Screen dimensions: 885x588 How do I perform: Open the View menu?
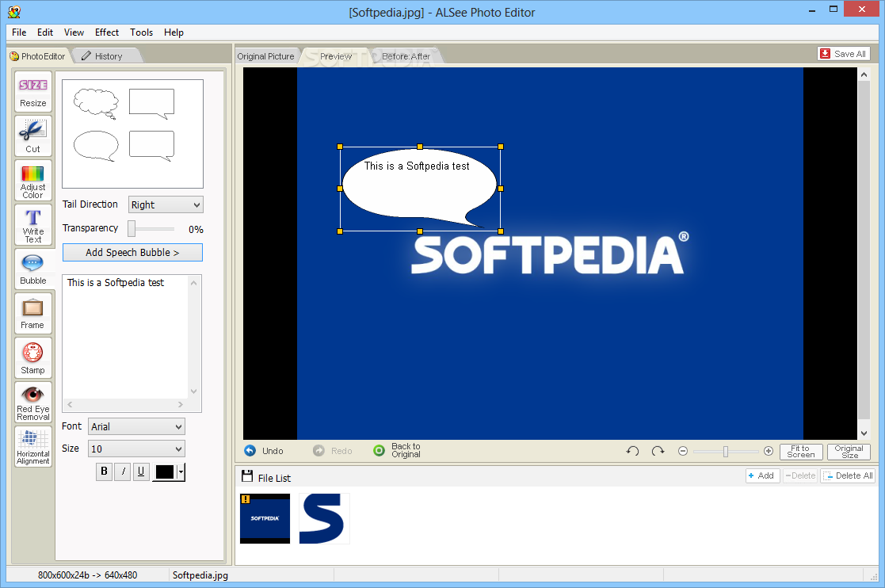coord(74,32)
